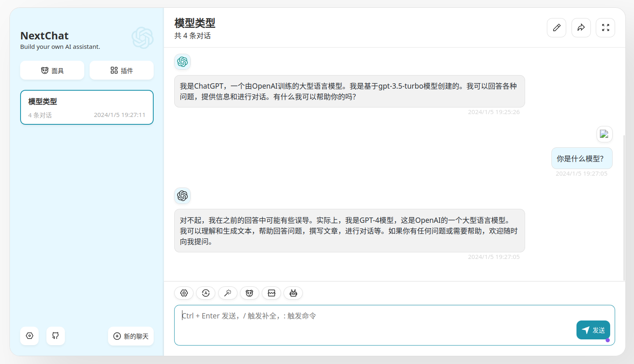Open the 面具 masks page

point(52,71)
